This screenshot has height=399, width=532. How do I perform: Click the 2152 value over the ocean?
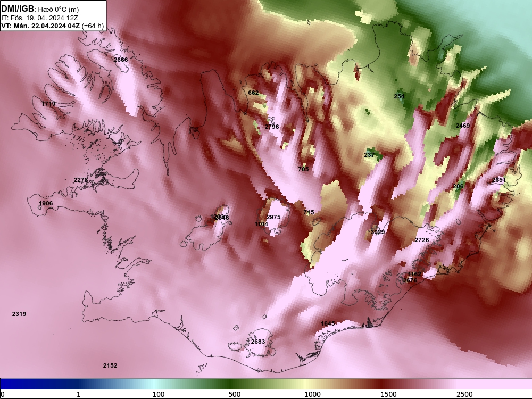[110, 365]
